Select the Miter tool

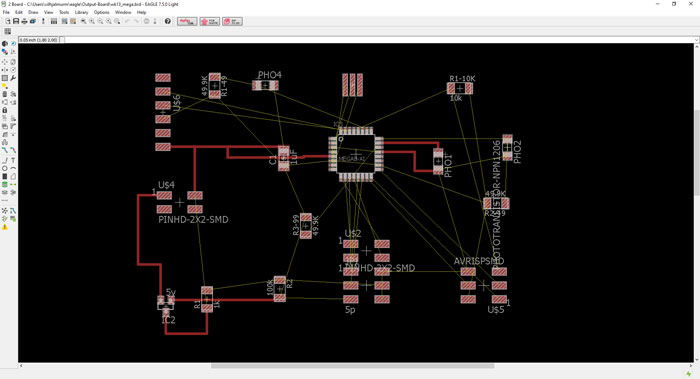(13, 126)
